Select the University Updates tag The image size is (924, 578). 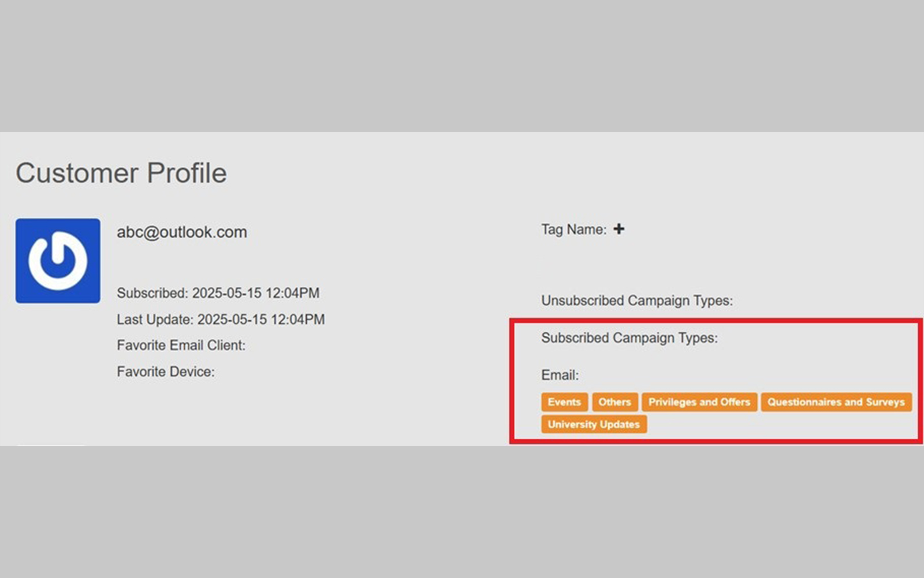click(594, 424)
